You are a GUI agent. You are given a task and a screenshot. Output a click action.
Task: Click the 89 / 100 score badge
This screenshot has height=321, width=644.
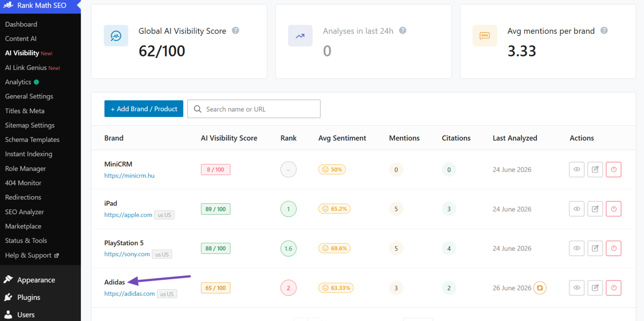click(x=216, y=209)
